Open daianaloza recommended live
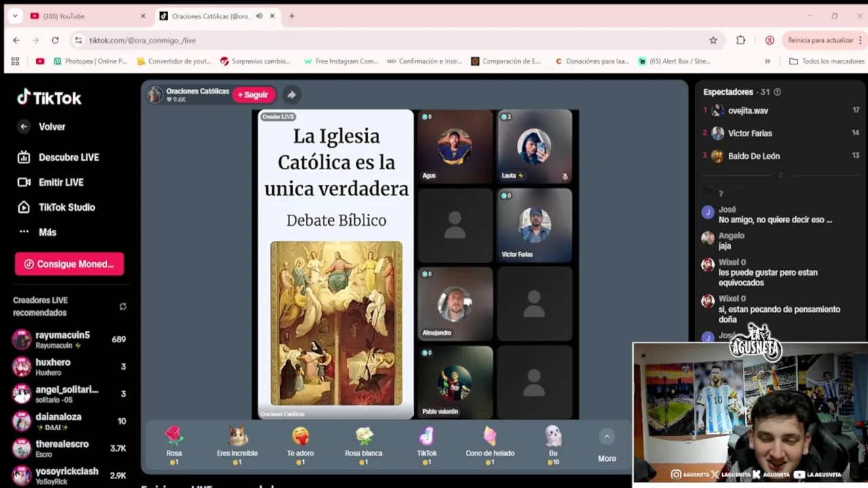This screenshot has height=488, width=868. click(x=69, y=421)
